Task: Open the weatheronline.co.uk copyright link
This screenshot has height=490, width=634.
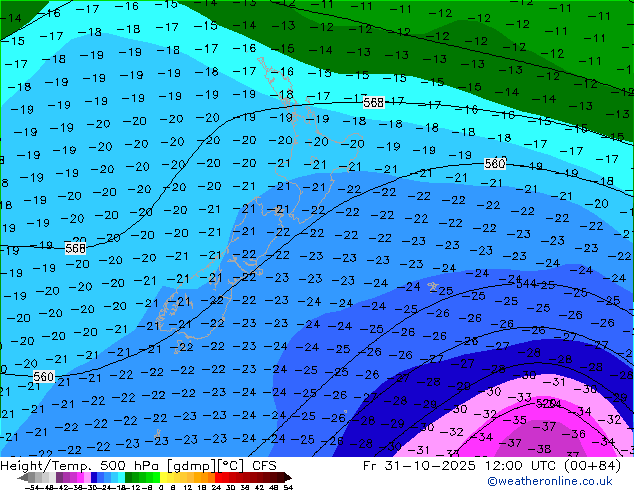Action: pyautogui.click(x=550, y=481)
